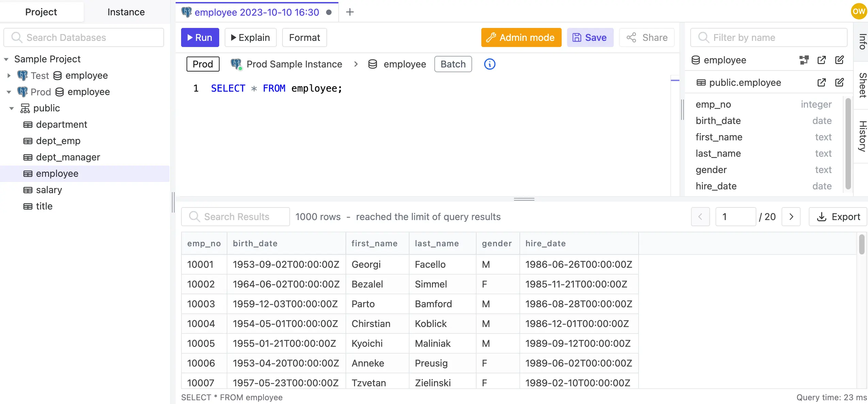
Task: Click the table icon for department
Action: (28, 125)
